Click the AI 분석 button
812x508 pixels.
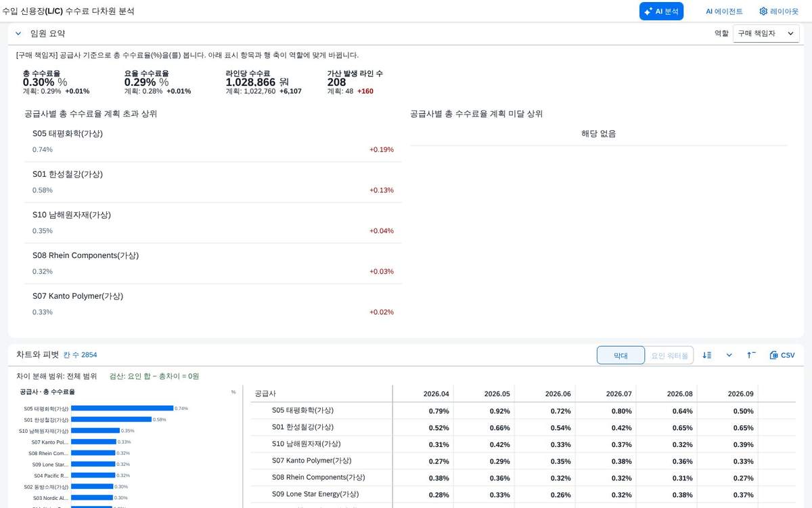pyautogui.click(x=661, y=11)
